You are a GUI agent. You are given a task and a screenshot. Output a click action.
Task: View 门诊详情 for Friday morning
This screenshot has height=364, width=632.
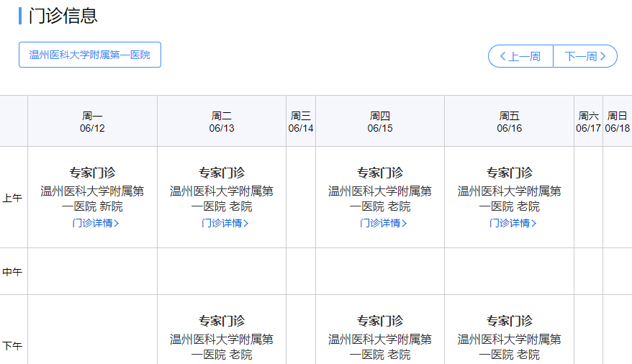[513, 223]
